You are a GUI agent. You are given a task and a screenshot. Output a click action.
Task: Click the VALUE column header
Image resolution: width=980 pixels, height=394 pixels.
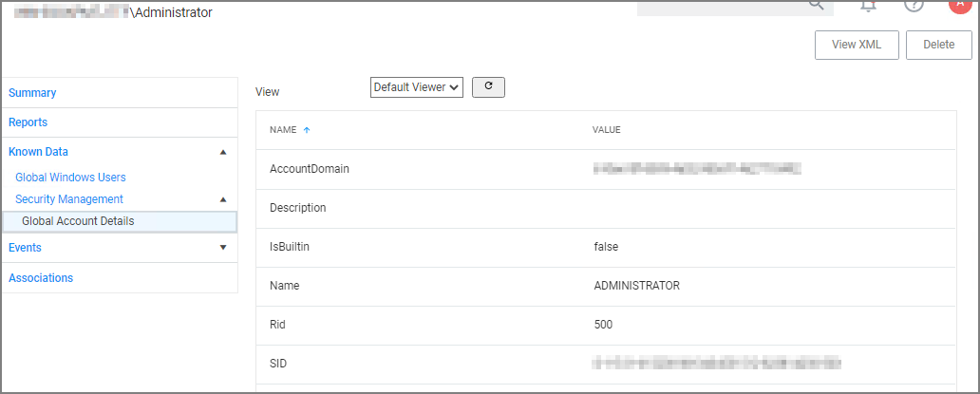pyautogui.click(x=607, y=130)
